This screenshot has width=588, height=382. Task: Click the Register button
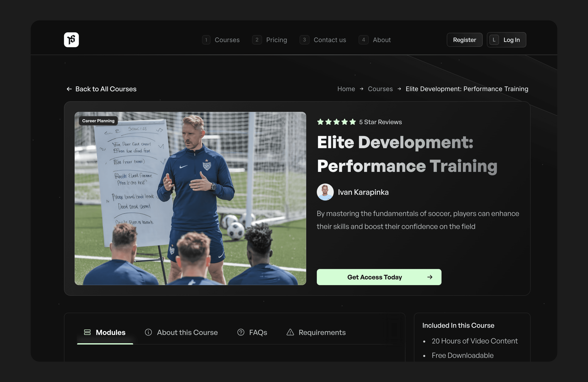(x=464, y=40)
